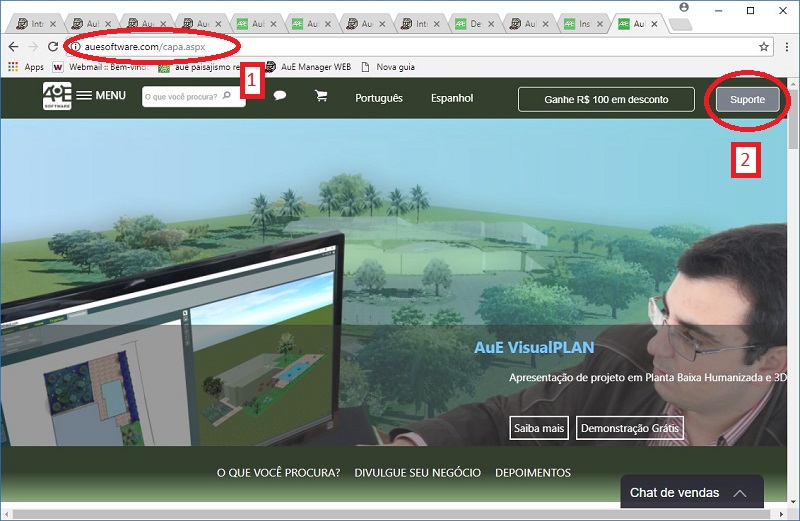Open the DIVULGUE SEU NEGÓCIO menu item
Viewport: 800px width, 521px height.
(x=417, y=472)
